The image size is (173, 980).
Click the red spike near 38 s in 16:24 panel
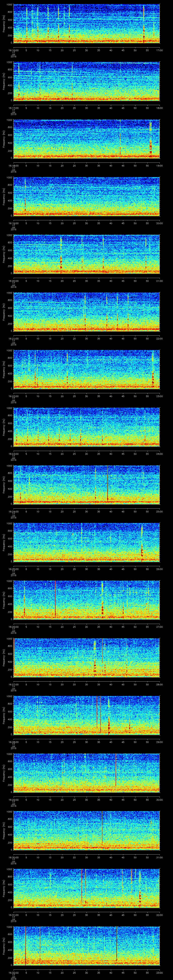[107, 483]
